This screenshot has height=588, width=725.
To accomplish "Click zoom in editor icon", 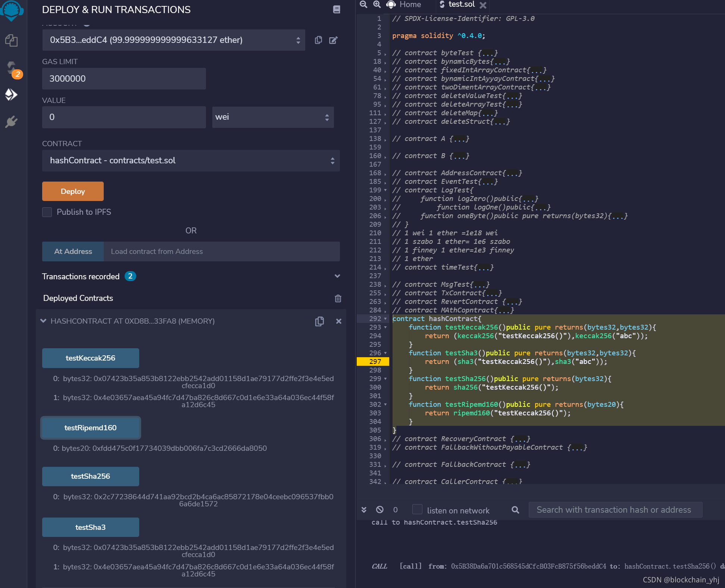I will tap(377, 4).
